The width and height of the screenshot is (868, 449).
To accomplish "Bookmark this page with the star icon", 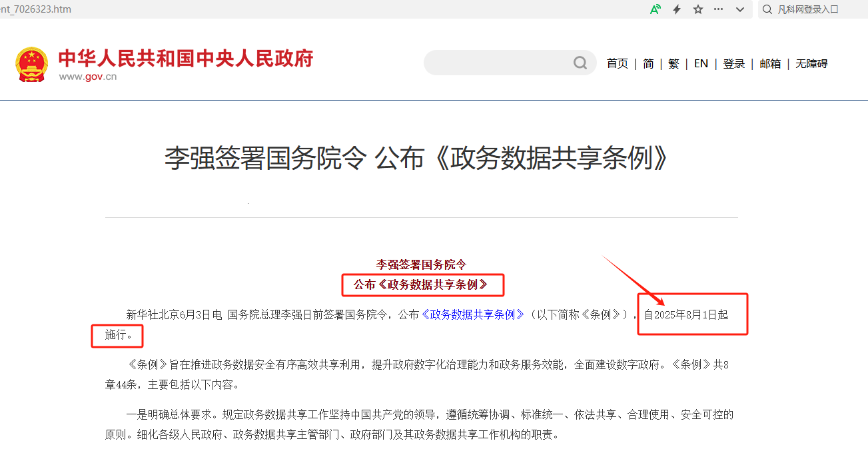I will click(698, 9).
